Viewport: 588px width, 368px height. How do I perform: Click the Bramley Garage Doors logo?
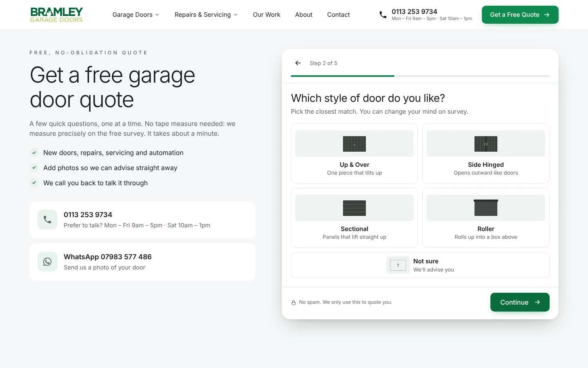56,15
